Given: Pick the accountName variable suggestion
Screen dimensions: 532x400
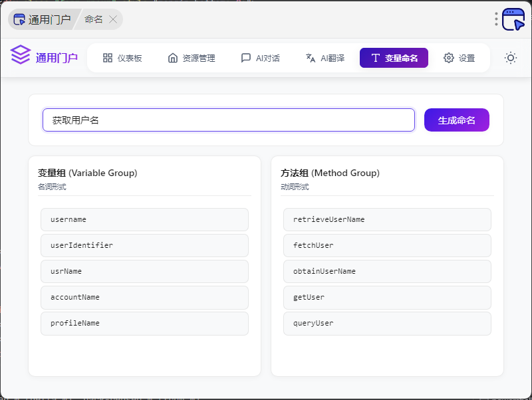Looking at the screenshot, I should (144, 297).
